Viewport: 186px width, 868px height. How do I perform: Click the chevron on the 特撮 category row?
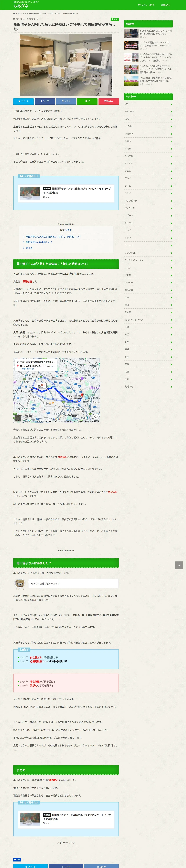click(172, 328)
